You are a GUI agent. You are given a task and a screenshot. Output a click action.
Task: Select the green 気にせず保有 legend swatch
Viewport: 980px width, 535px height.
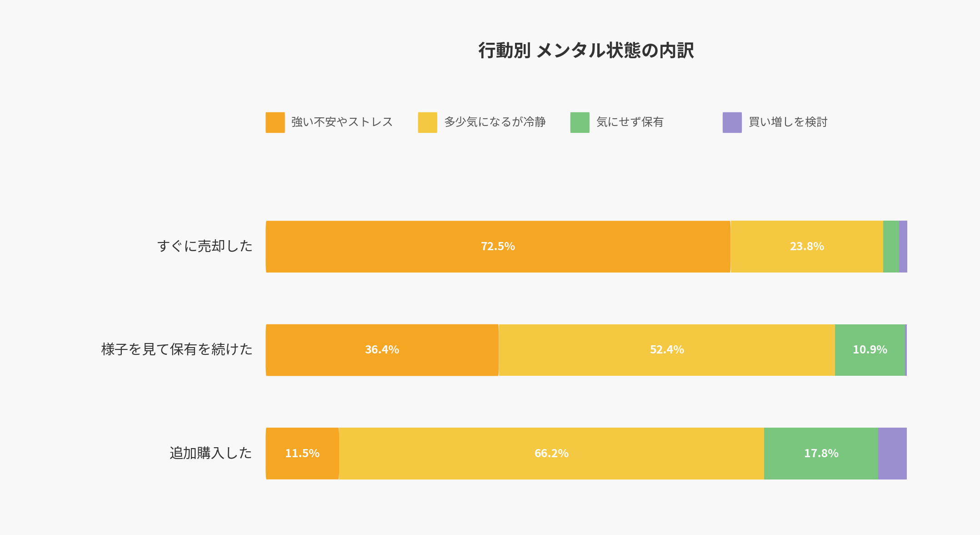point(580,122)
